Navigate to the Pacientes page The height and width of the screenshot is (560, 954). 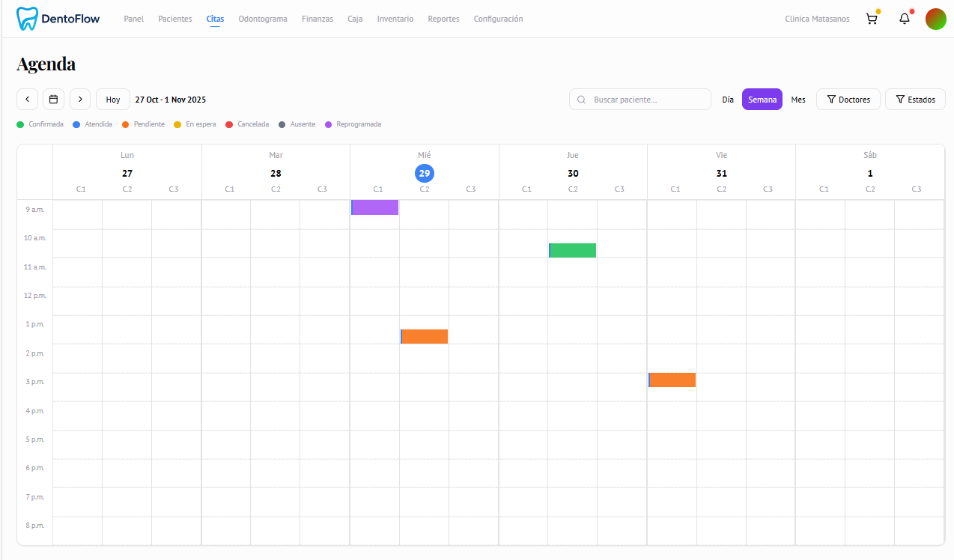click(174, 19)
